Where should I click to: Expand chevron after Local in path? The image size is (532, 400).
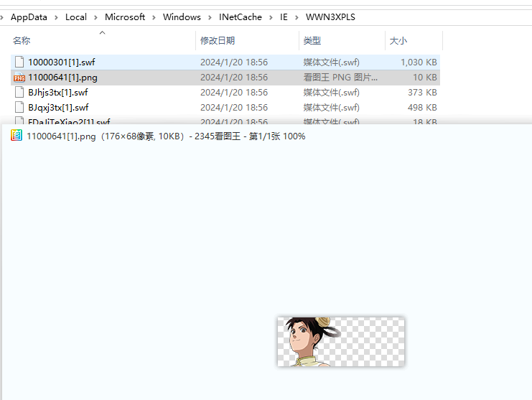point(95,17)
